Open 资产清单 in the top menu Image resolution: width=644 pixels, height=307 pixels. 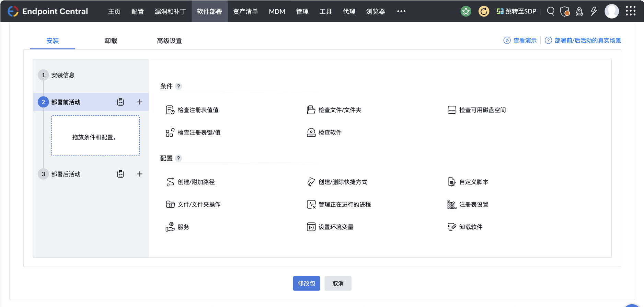click(x=245, y=11)
